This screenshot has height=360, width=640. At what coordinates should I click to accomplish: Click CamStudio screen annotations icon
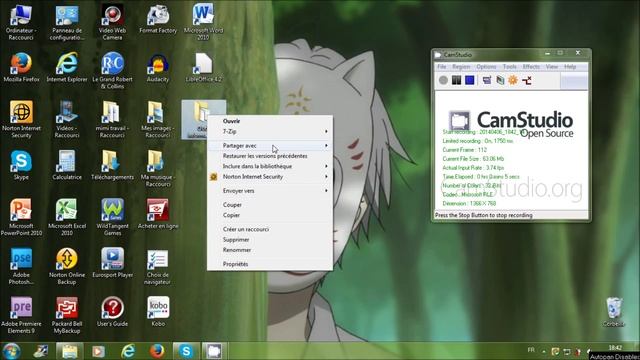pyautogui.click(x=500, y=80)
